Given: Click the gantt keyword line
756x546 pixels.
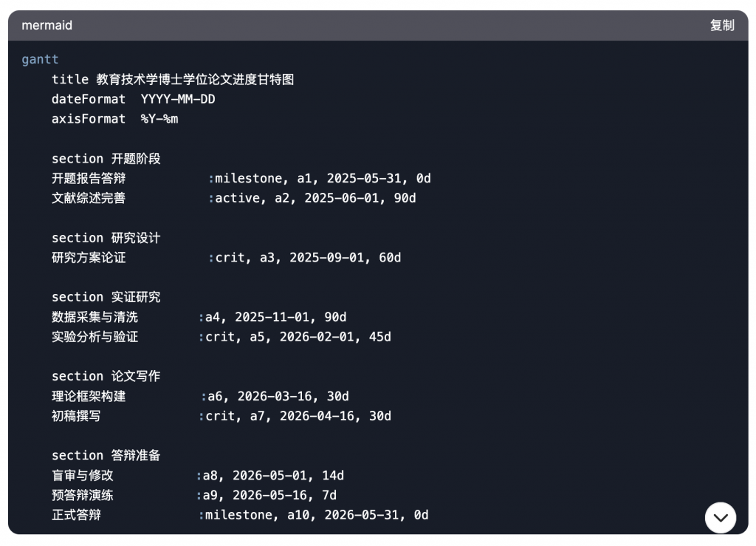Looking at the screenshot, I should 40,59.
